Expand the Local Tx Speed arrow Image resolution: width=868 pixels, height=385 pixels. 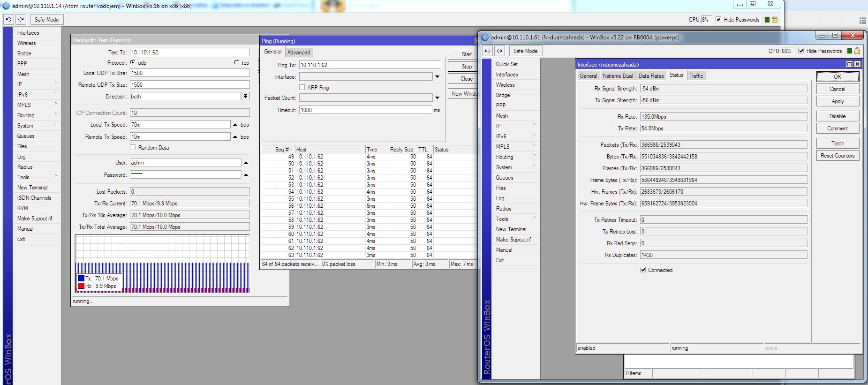235,125
